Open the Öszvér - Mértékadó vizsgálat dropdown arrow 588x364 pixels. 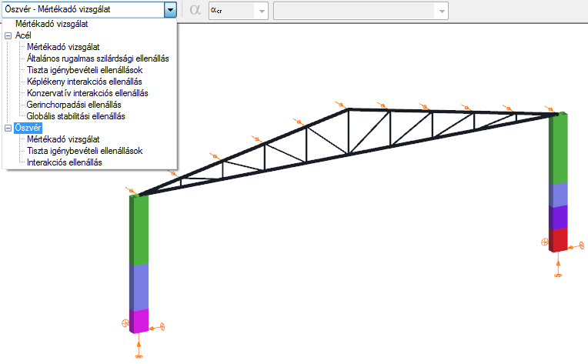170,10
